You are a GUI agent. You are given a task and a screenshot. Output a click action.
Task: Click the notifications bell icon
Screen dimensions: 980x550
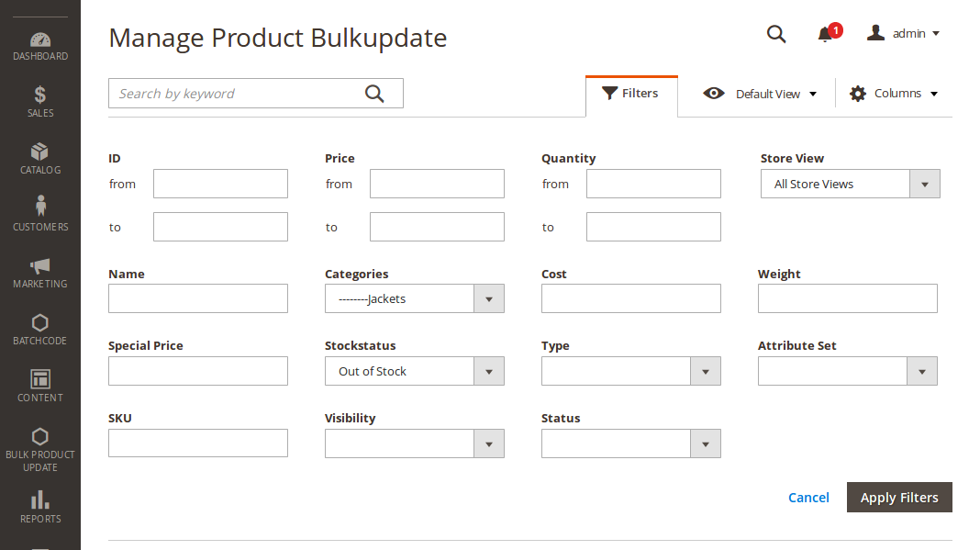click(826, 34)
